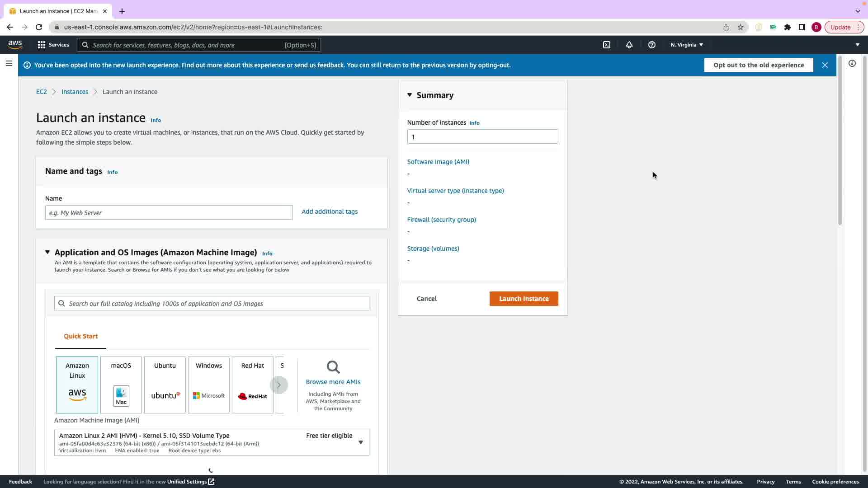Collapse Application and OS Images section
This screenshot has width=868, height=488.
(47, 252)
